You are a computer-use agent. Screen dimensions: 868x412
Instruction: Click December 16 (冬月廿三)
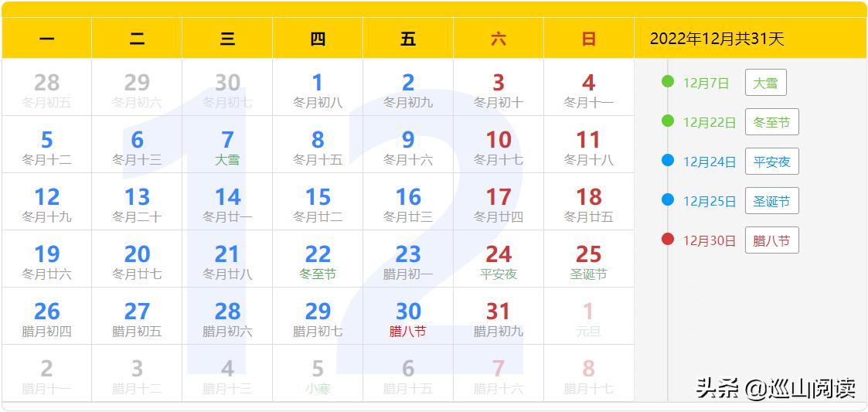[x=408, y=202]
